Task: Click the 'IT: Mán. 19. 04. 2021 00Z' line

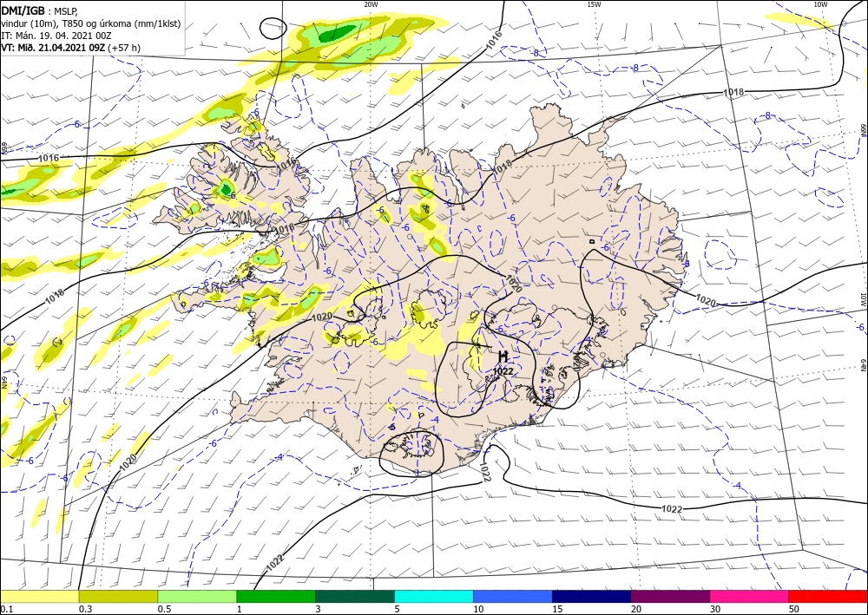Action: (x=56, y=36)
